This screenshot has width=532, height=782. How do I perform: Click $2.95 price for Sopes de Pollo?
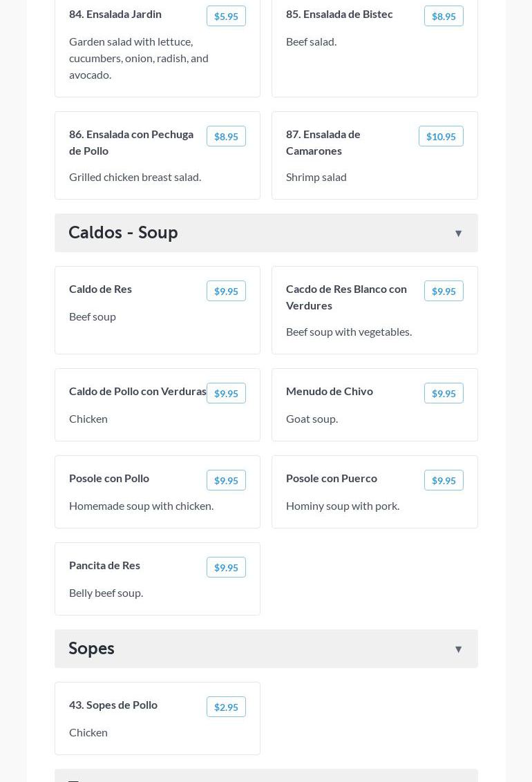(x=226, y=707)
